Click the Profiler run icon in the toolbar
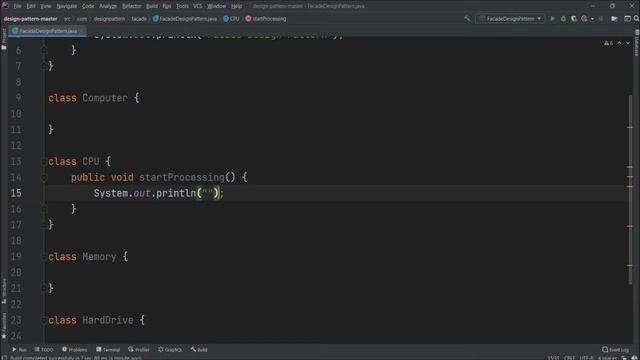 pyautogui.click(x=584, y=19)
